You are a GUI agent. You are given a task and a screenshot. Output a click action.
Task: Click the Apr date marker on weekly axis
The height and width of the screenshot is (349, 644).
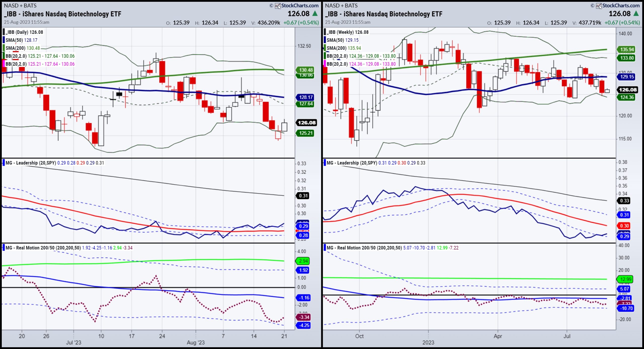tap(498, 336)
